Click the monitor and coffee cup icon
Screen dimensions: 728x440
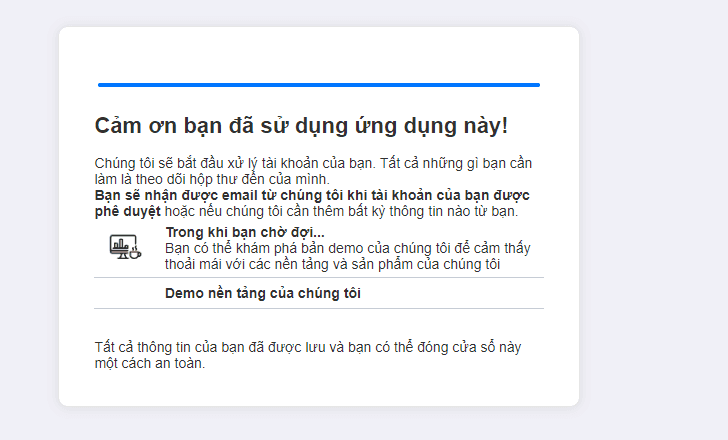pos(125,247)
